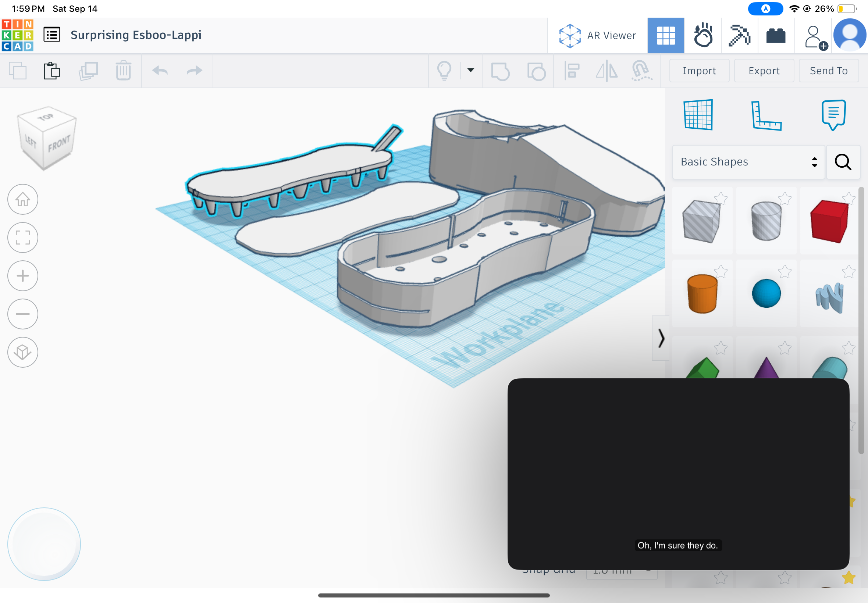Pick the red Box shape

tap(829, 221)
